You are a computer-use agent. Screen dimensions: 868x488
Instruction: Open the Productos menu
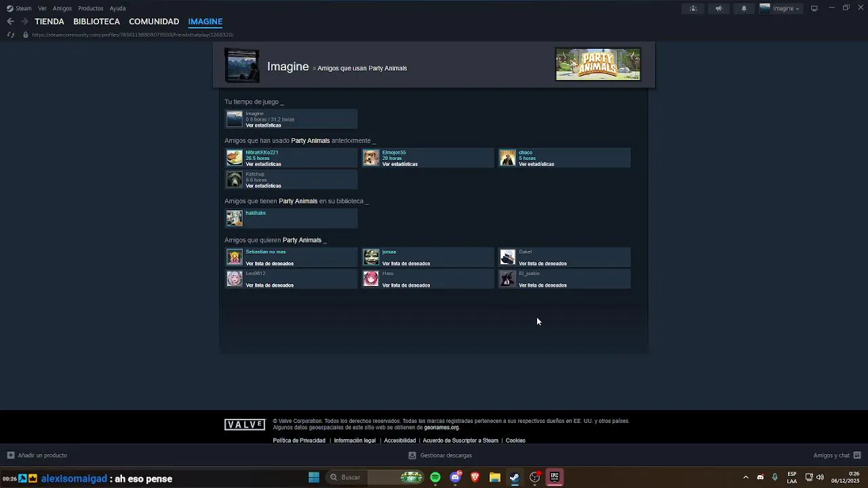(x=91, y=8)
